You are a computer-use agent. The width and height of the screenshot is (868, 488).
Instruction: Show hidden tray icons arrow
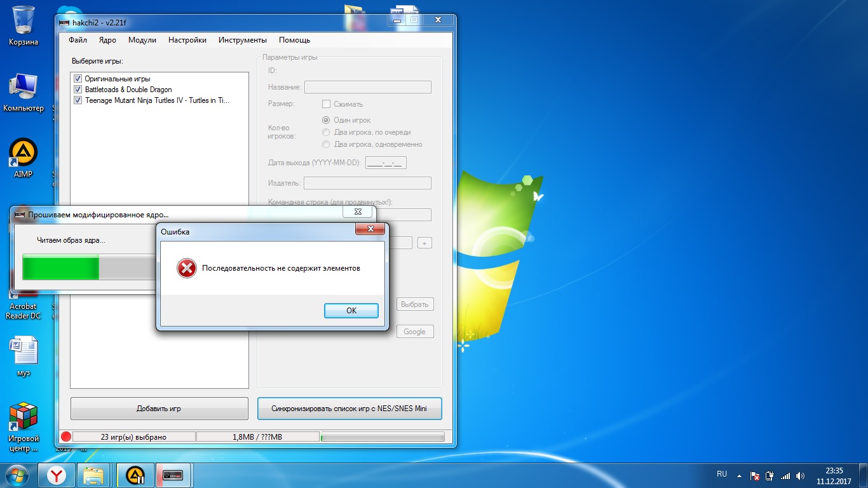coord(739,475)
